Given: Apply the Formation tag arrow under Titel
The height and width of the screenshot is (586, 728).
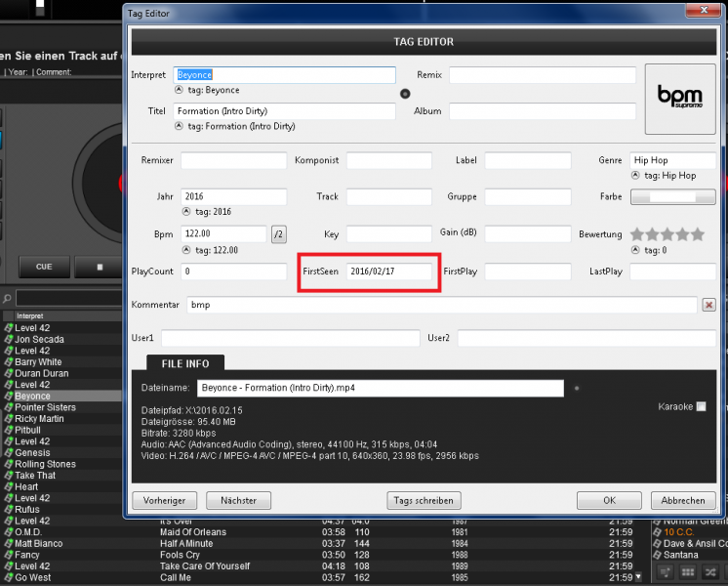Looking at the screenshot, I should click(179, 126).
